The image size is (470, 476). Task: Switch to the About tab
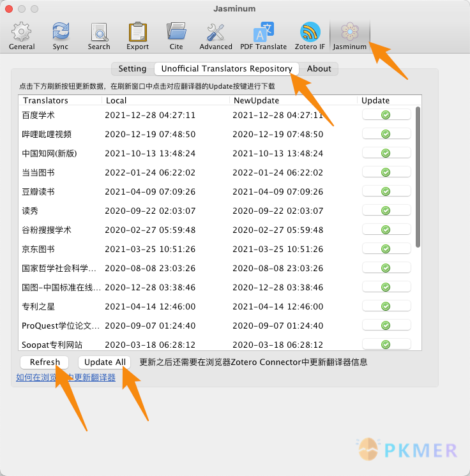pyautogui.click(x=319, y=69)
